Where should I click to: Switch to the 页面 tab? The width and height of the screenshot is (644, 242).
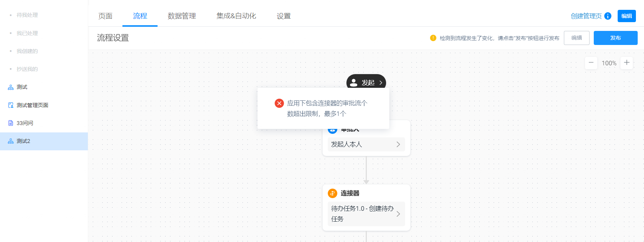click(x=105, y=16)
